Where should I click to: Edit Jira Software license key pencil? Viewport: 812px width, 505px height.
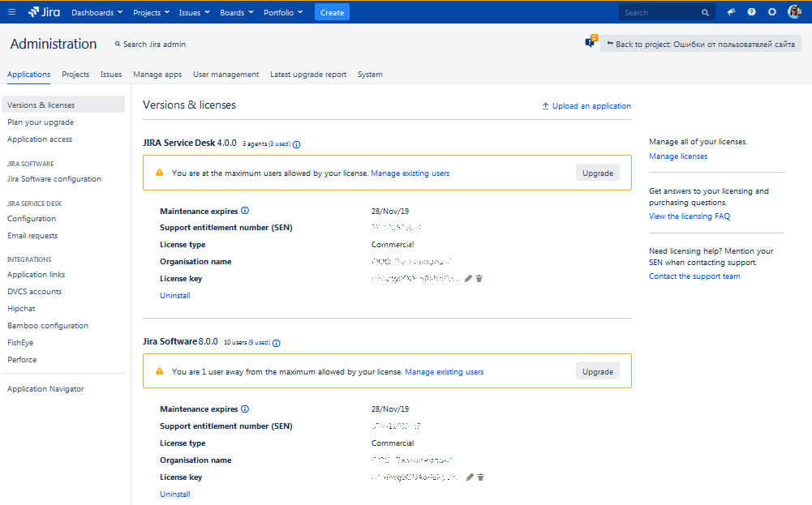click(x=470, y=477)
